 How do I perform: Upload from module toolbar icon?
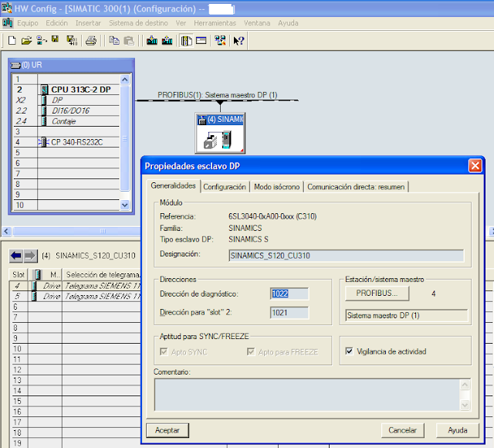(x=167, y=41)
